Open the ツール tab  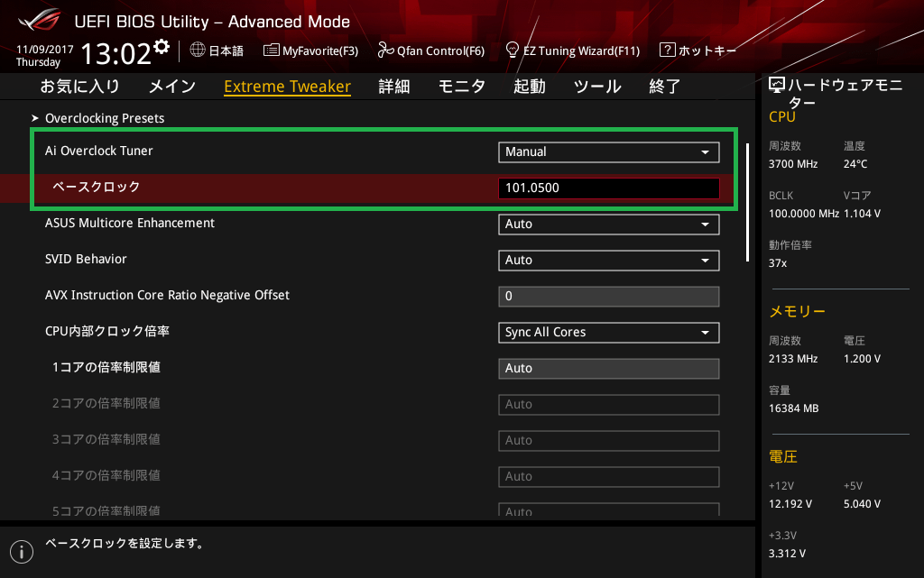pos(597,87)
